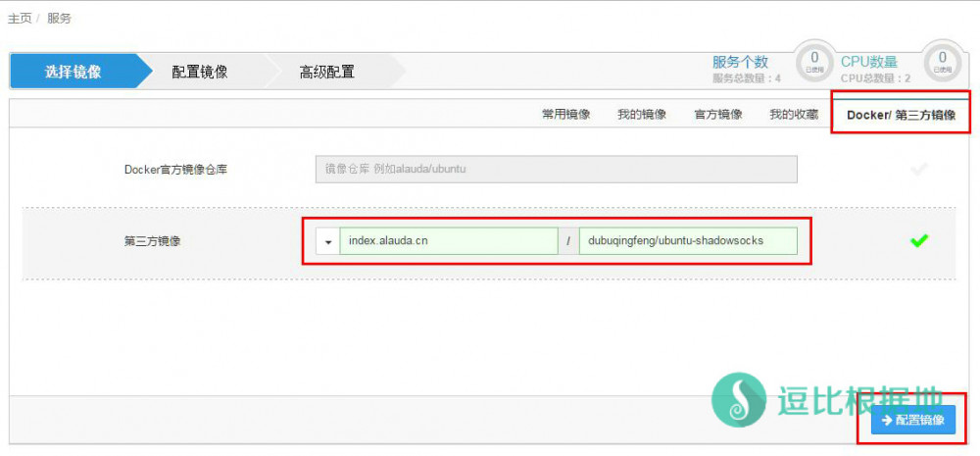
Task: Click the 服务个数 circular usage gauge
Action: point(813,62)
